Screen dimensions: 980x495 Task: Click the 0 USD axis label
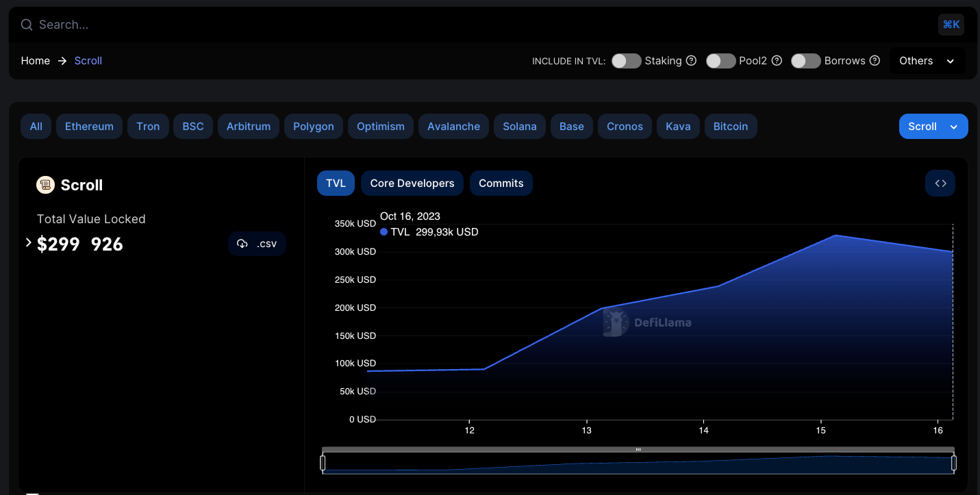click(x=363, y=419)
